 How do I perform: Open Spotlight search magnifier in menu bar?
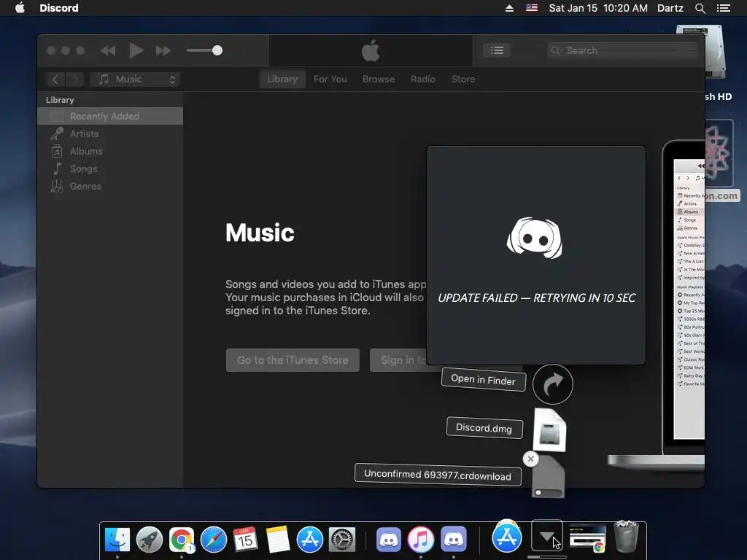pyautogui.click(x=700, y=8)
